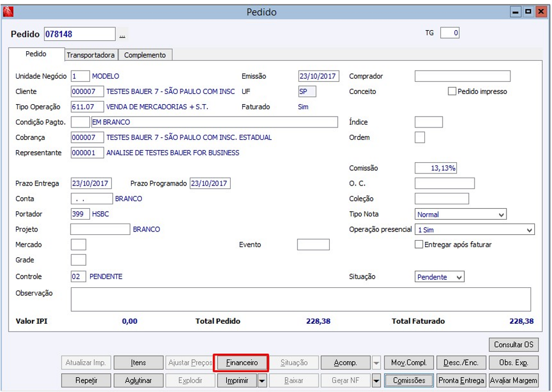
Task: Click the ANALISE DE TESTES BAUER FOR BUSINESS text
Action: click(x=173, y=152)
